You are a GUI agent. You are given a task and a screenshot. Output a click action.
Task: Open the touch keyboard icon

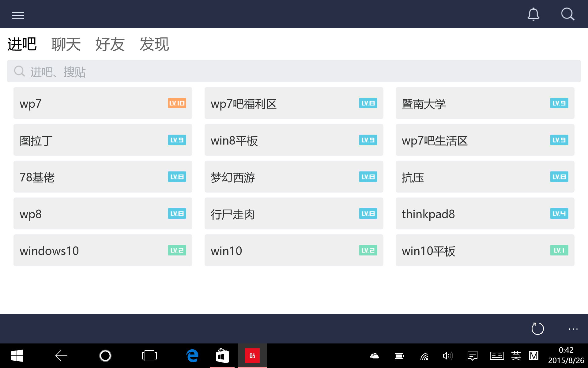point(497,356)
